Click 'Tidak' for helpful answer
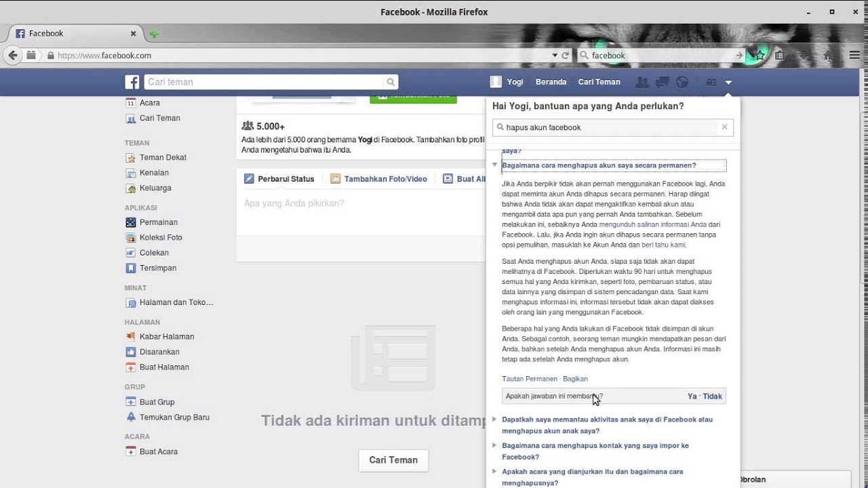Image resolution: width=868 pixels, height=488 pixels. pos(713,396)
